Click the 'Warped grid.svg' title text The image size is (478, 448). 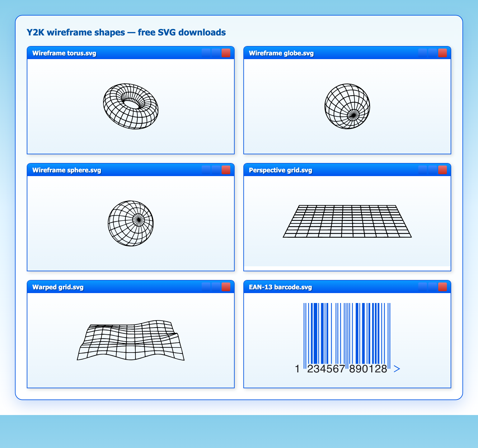click(58, 287)
